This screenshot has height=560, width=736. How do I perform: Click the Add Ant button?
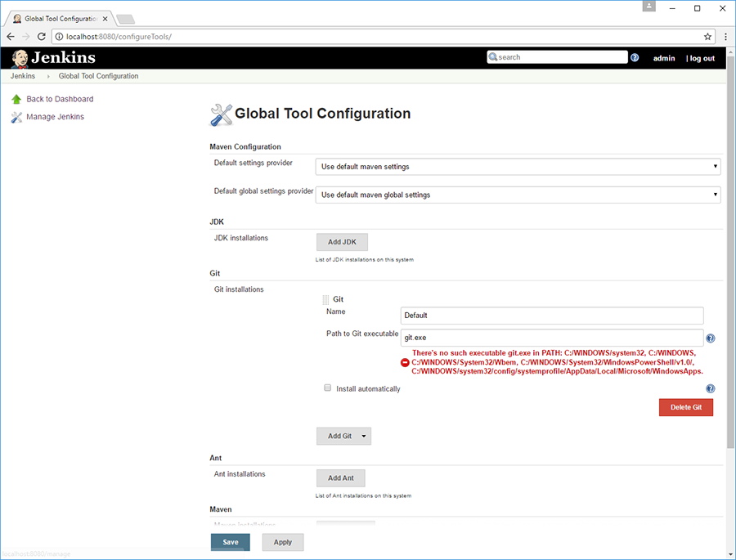click(341, 478)
